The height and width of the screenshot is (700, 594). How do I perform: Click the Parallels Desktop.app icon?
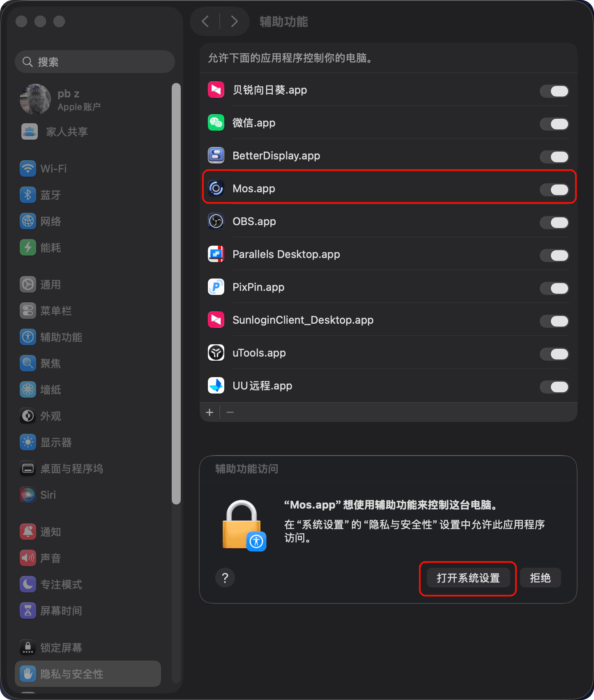[216, 254]
